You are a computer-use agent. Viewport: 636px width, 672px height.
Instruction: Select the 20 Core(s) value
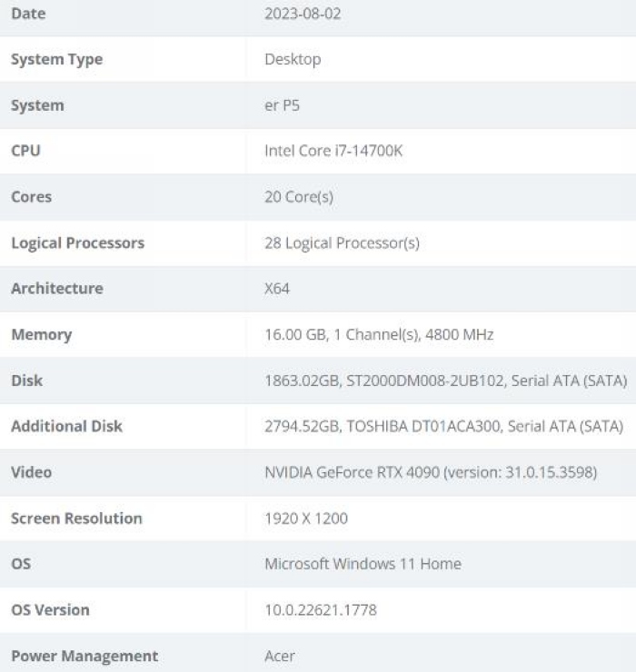point(299,197)
